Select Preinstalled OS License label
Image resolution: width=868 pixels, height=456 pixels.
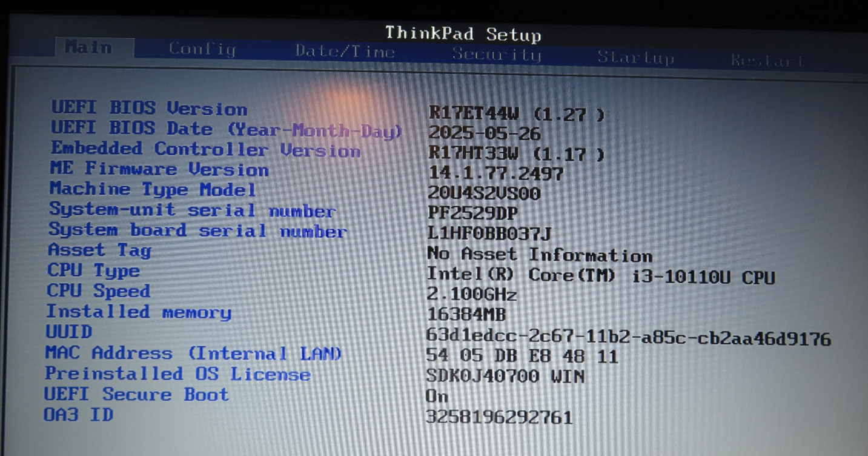pos(177,374)
